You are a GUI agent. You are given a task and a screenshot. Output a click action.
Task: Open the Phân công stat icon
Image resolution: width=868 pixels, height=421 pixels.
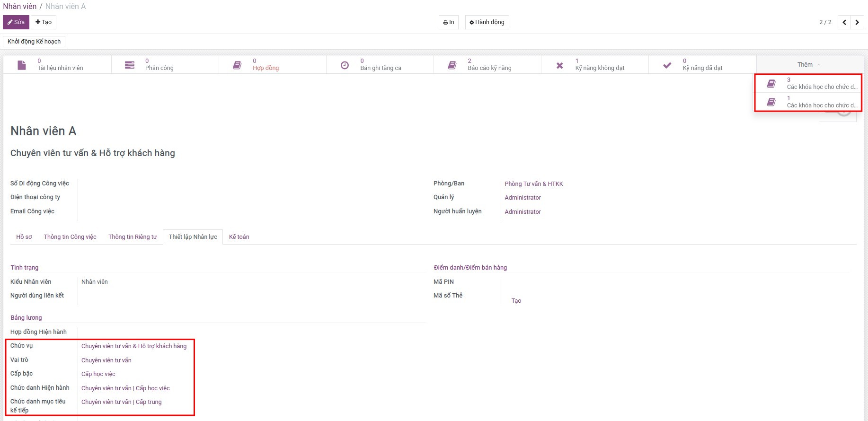click(129, 65)
